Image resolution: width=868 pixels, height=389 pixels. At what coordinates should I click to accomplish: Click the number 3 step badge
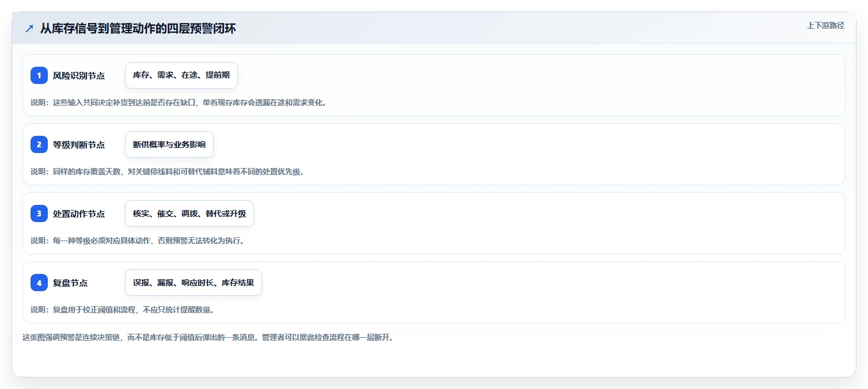pos(39,213)
